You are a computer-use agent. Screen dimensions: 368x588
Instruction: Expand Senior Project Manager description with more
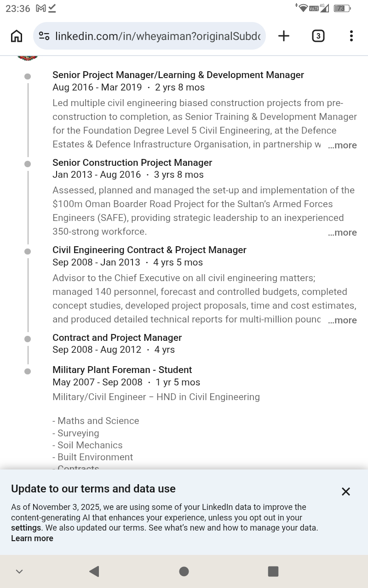tap(342, 145)
